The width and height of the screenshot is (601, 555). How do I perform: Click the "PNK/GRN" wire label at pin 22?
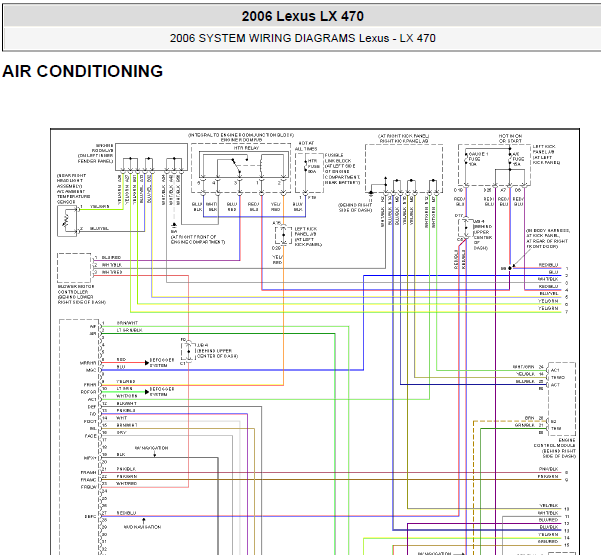[x=126, y=476]
